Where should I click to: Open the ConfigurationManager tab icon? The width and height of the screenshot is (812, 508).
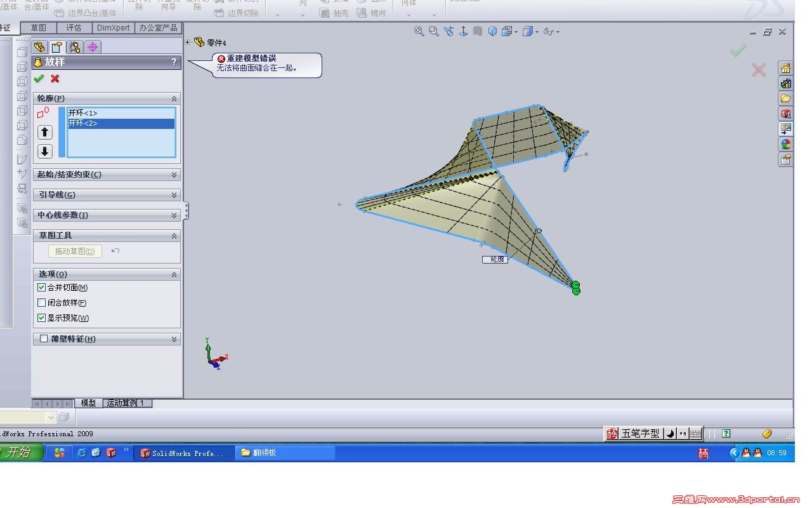pyautogui.click(x=75, y=47)
